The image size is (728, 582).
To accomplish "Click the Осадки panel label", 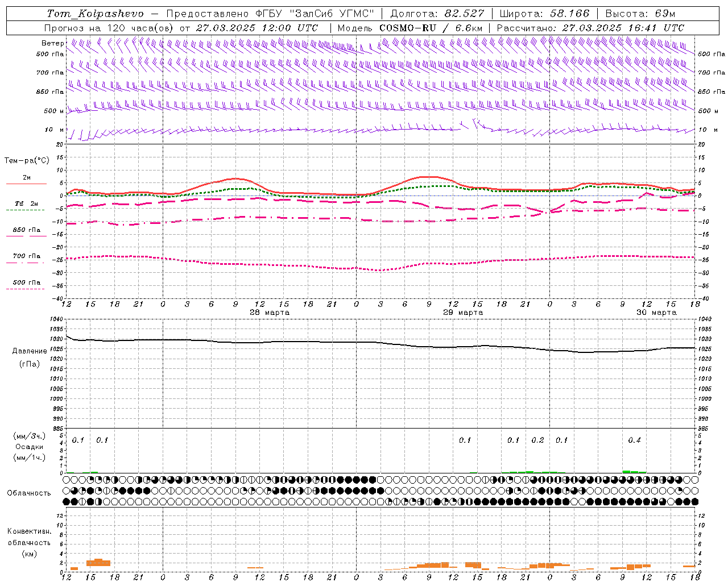I will pos(30,447).
